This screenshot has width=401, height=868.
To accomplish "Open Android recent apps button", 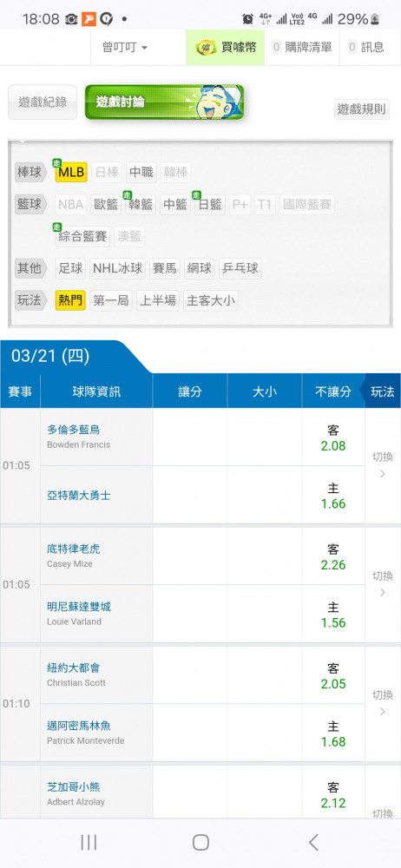I will (x=89, y=843).
